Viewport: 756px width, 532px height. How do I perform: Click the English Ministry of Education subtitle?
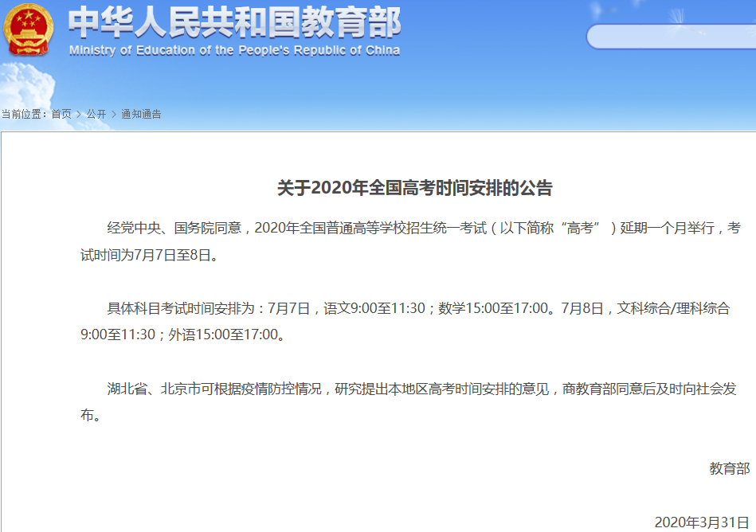click(x=234, y=51)
